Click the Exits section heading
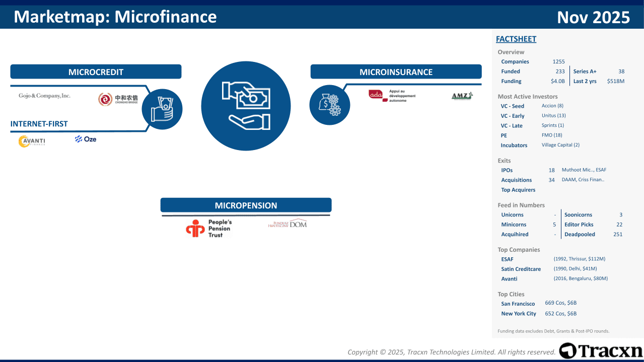Screen dimensions: 644x362 [x=504, y=161]
